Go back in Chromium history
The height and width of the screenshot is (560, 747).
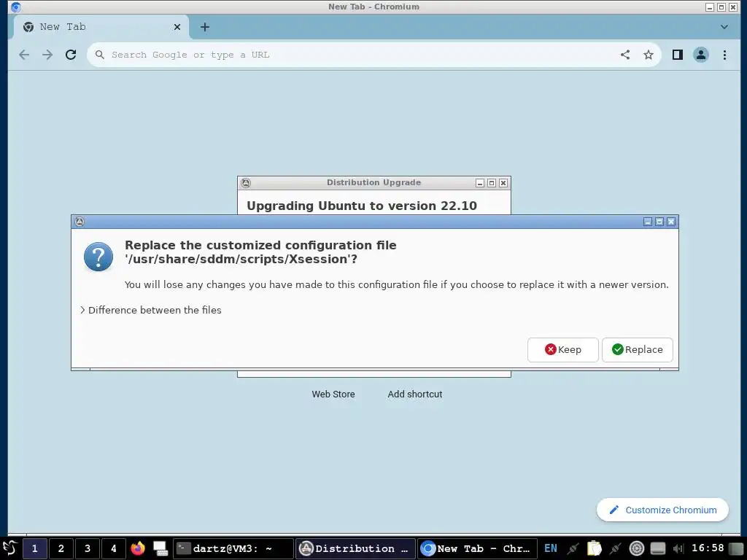click(24, 55)
